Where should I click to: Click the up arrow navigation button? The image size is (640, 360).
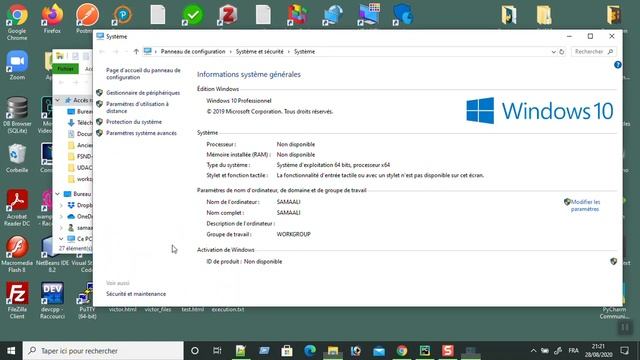(x=136, y=52)
